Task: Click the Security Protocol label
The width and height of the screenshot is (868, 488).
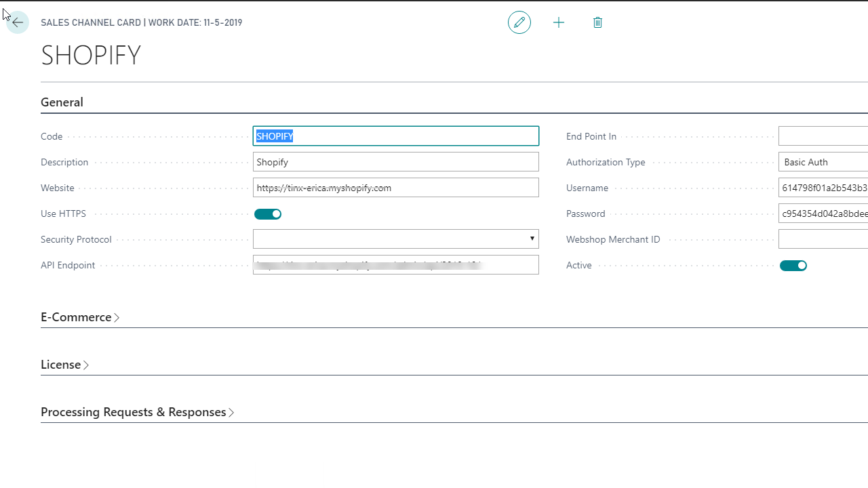Action: click(x=76, y=239)
